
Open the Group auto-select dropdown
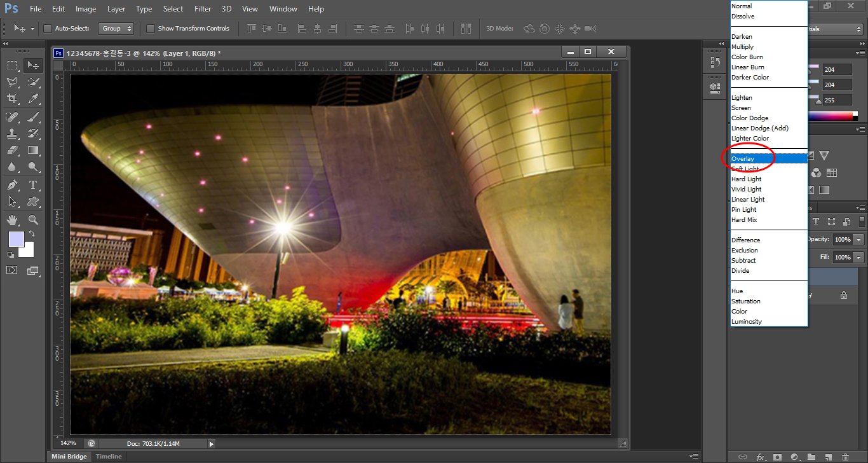(116, 29)
